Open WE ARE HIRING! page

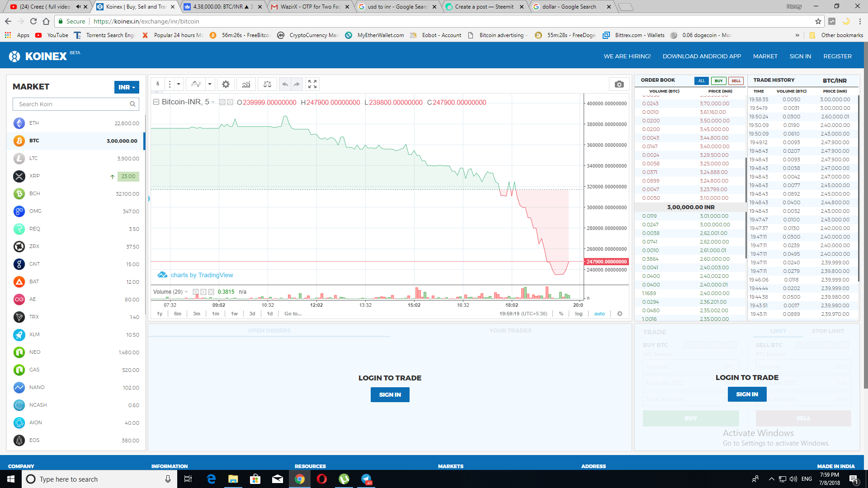(x=627, y=56)
